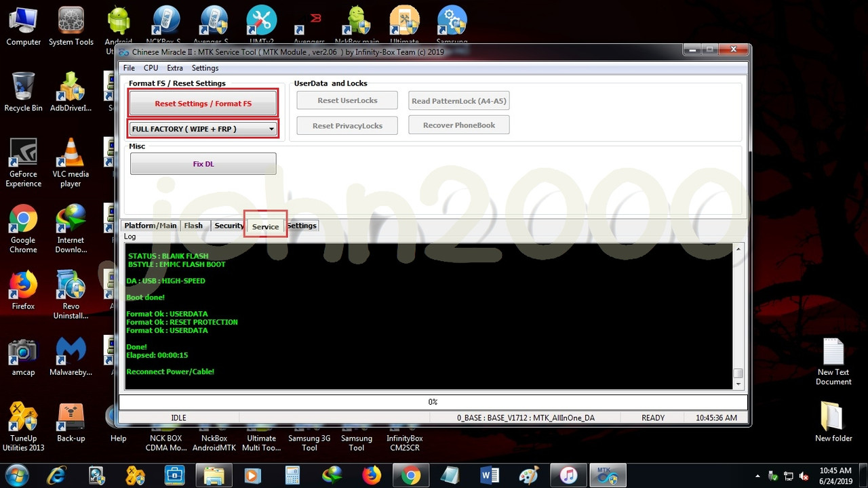Open Word from the taskbar
This screenshot has height=488, width=868.
click(x=489, y=475)
